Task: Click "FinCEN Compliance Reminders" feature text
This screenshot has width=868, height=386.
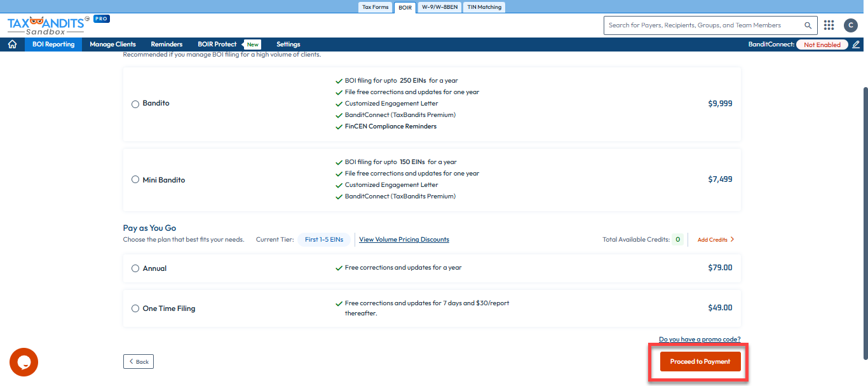Action: coord(390,127)
